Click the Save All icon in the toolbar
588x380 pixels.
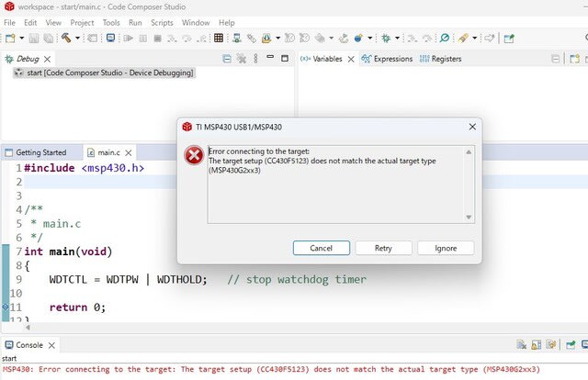pos(49,39)
